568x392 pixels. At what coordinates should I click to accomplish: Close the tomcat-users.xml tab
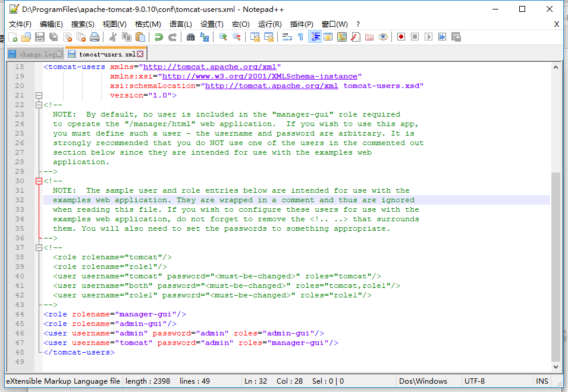140,54
